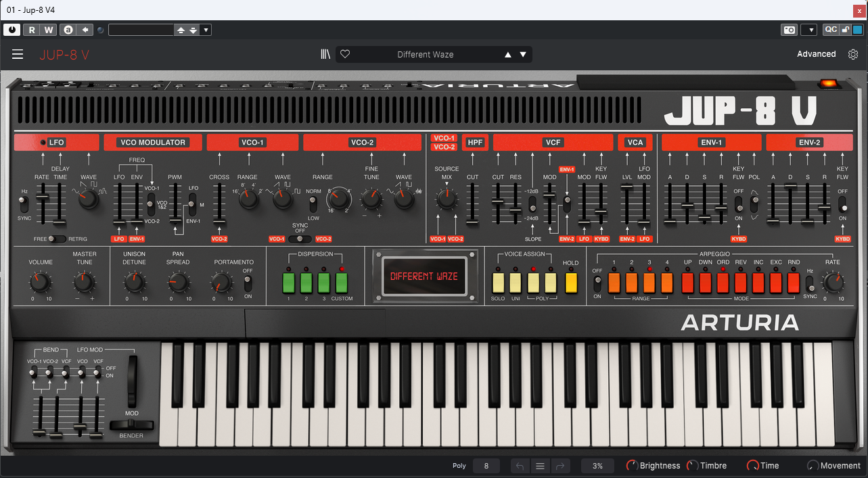
Task: Click the 3% CPU meter
Action: [x=597, y=466]
